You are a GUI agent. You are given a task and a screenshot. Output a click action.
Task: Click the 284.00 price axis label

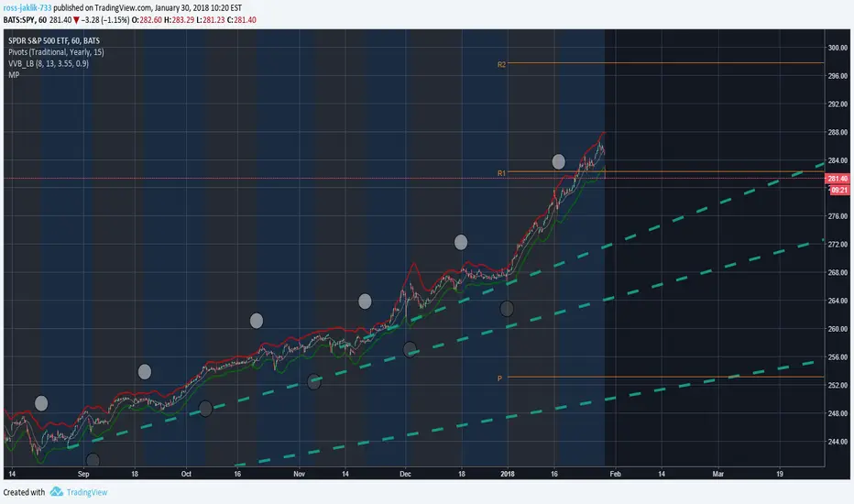838,160
